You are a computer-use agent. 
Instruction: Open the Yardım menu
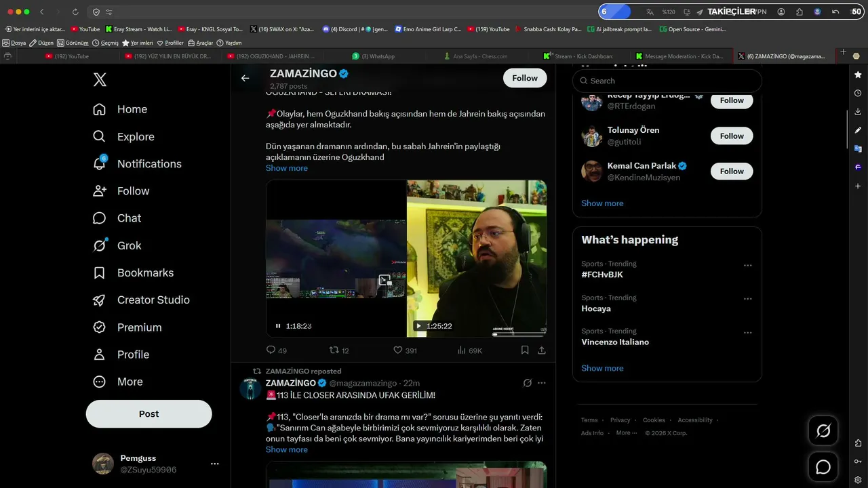229,43
